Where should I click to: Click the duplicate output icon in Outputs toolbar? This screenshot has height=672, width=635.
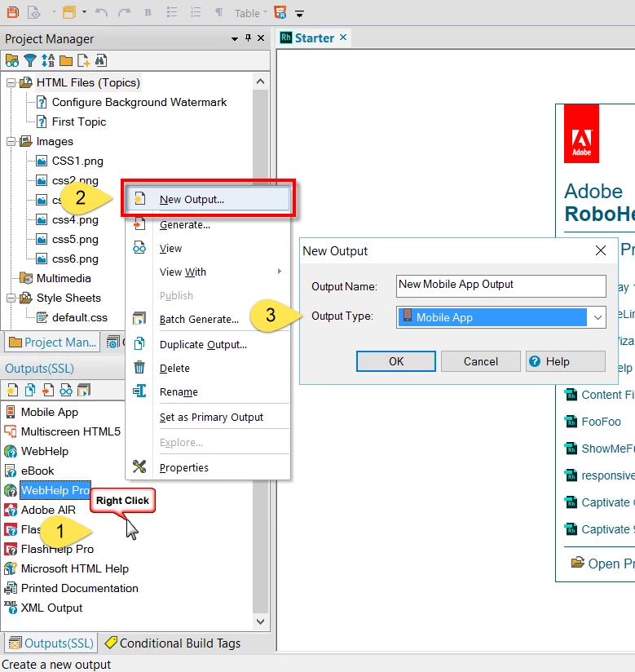[30, 391]
